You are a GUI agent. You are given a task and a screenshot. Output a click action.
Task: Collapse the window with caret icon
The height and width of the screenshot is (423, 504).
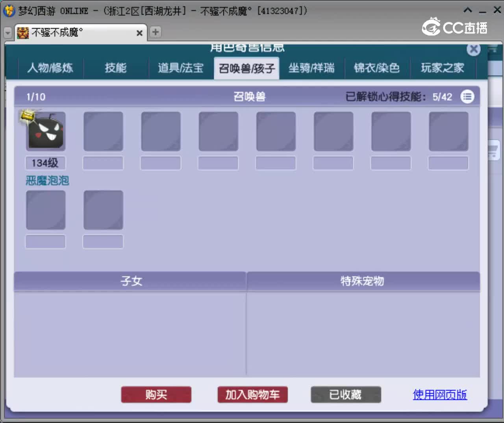coord(468,10)
